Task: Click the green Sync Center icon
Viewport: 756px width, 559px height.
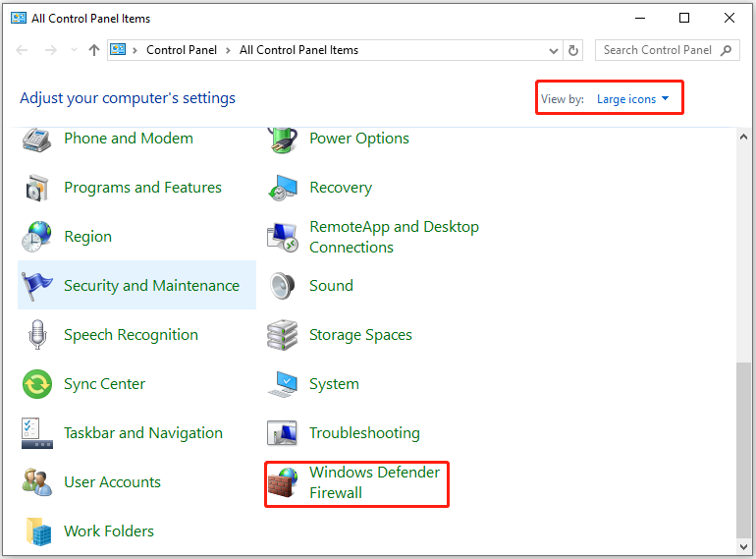Action: pos(37,384)
